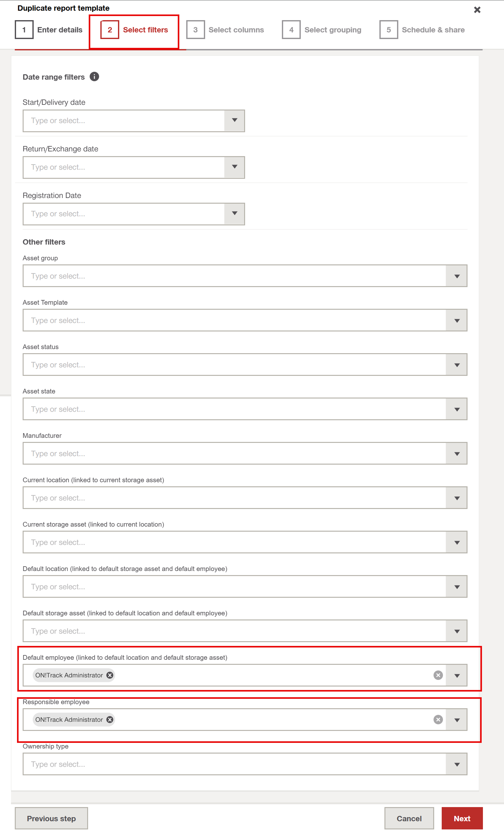Screen dimensions: 504x831
Task: Remove ON!Track Administrator chip from Responsible employee
Action: pos(110,720)
